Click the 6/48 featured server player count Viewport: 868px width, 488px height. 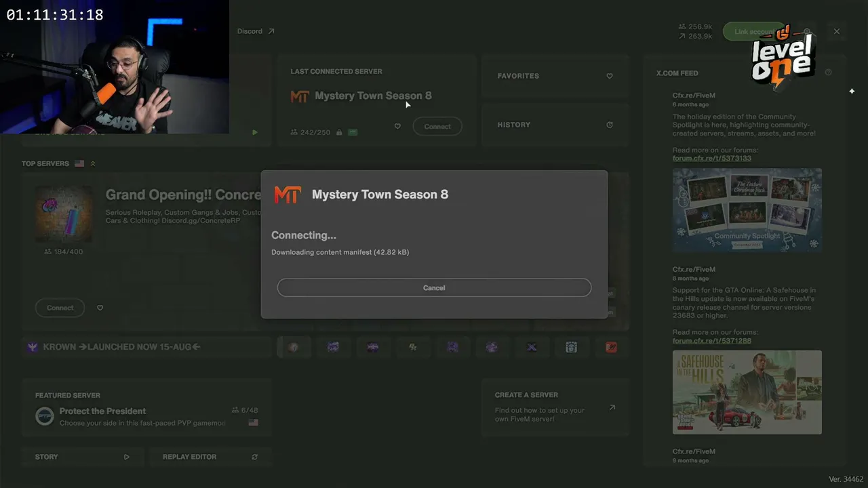coord(245,410)
